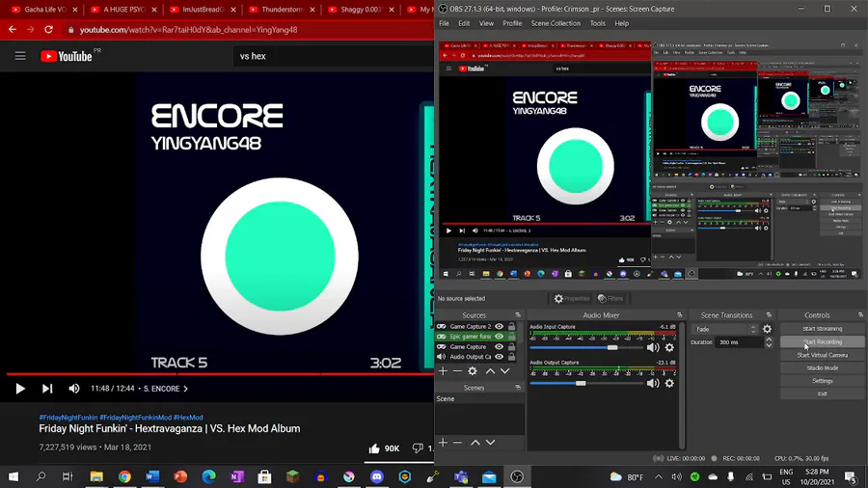The image size is (868, 488).
Task: Move scene down in Scenes panel
Action: pos(491,442)
